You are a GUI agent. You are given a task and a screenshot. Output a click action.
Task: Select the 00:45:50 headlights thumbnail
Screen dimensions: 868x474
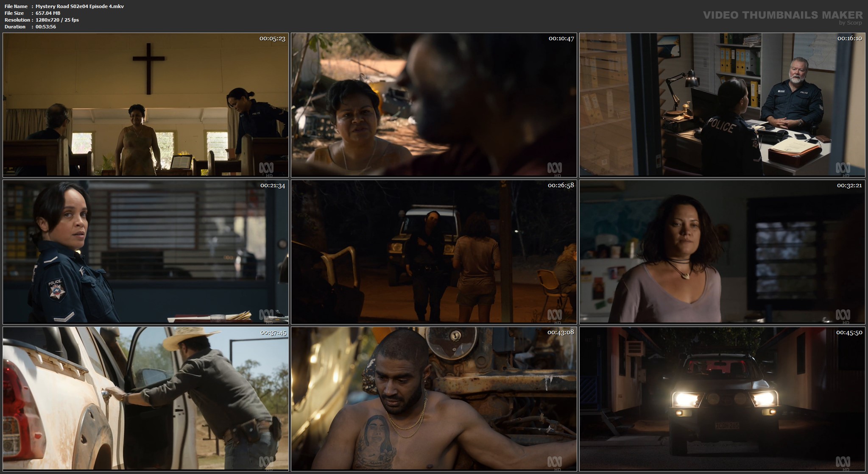coord(722,399)
